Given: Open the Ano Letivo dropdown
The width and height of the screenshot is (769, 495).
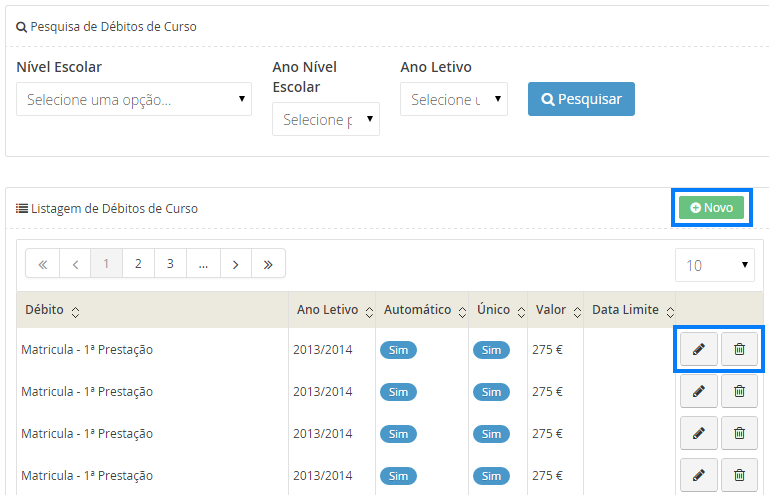Looking at the screenshot, I should [453, 100].
